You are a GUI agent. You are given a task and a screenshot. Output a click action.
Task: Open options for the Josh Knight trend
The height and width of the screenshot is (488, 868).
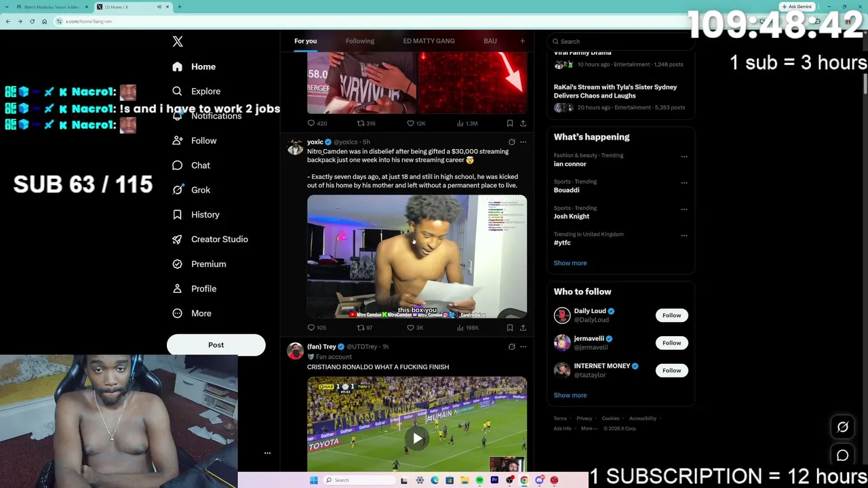[684, 209]
